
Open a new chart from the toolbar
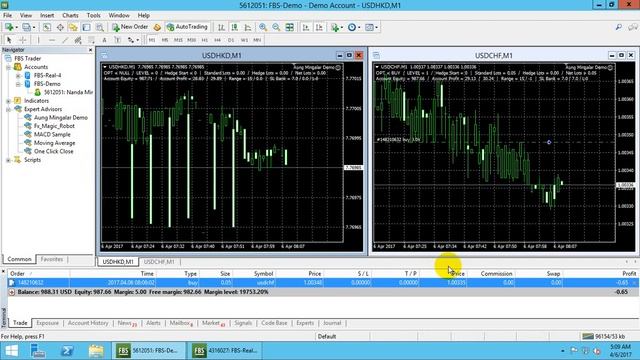pos(9,27)
